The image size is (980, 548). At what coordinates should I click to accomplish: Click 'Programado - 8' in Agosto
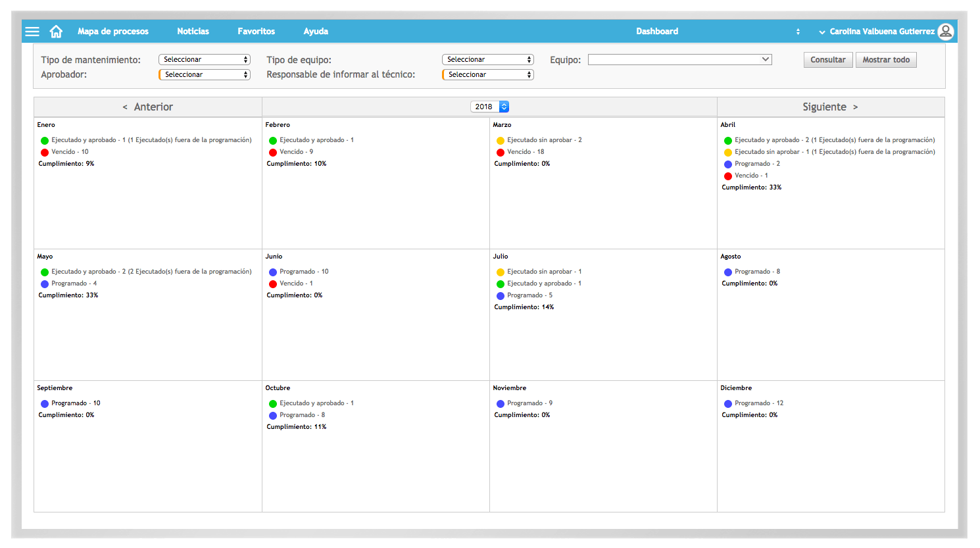pyautogui.click(x=757, y=272)
